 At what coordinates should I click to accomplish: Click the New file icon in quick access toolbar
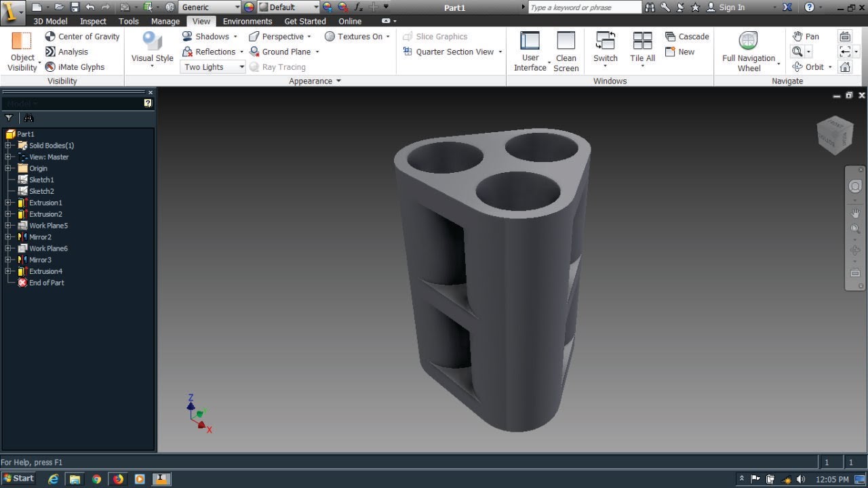click(x=37, y=7)
